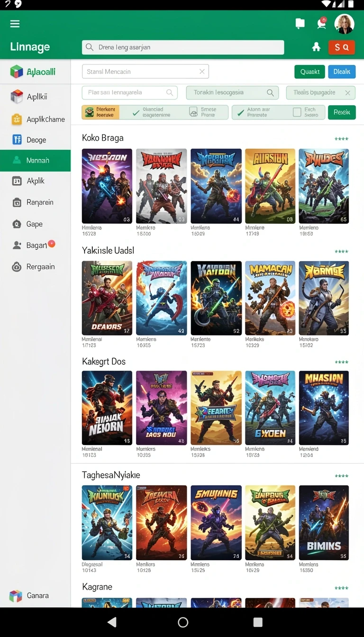Open Airsion card in Koko Braga
The height and width of the screenshot is (637, 364).
[270, 186]
